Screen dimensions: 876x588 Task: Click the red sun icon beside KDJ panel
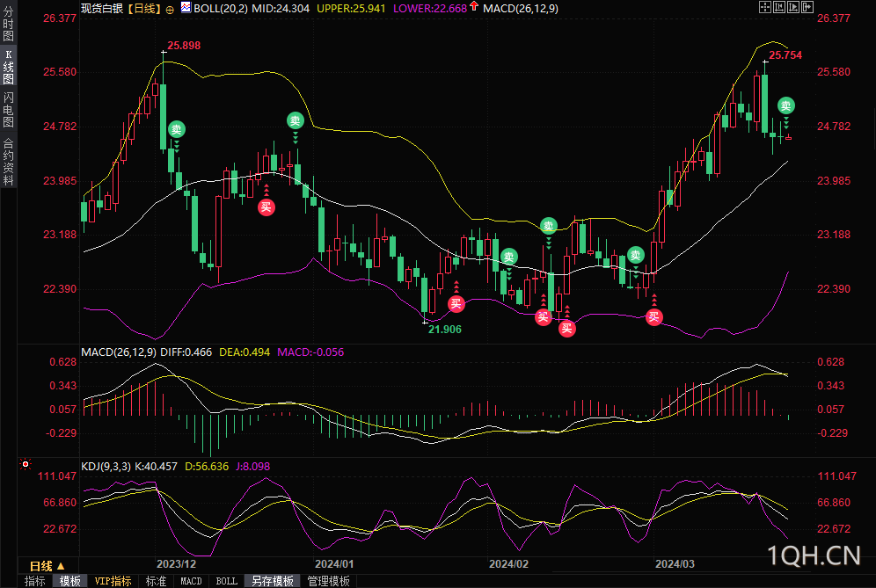(26, 464)
